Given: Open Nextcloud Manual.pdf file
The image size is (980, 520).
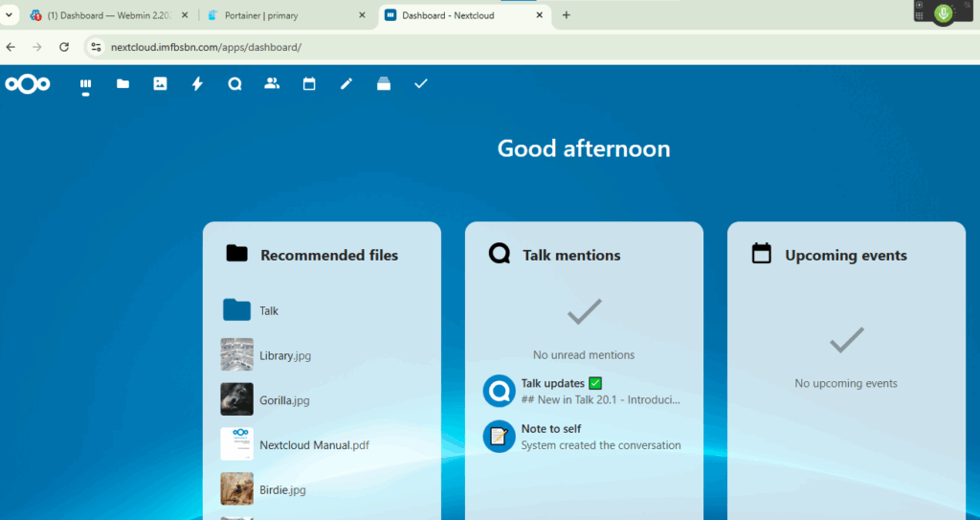Looking at the screenshot, I should [314, 445].
